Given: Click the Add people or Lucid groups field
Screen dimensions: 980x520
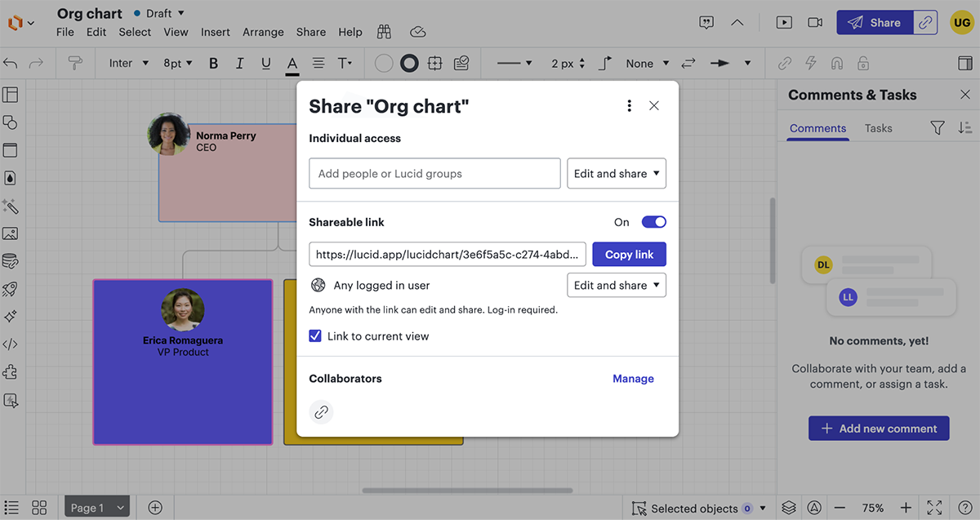Looking at the screenshot, I should [434, 174].
